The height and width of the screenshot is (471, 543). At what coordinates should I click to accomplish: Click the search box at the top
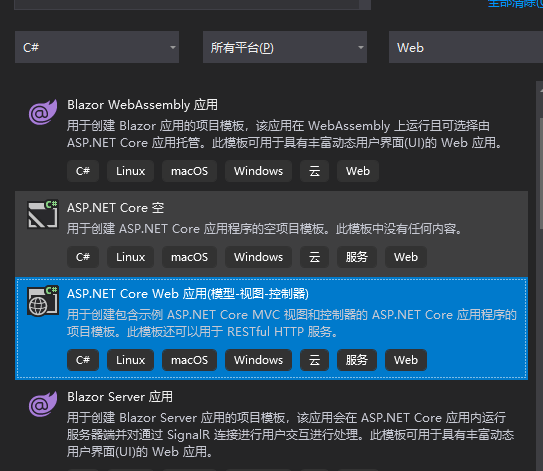193,4
